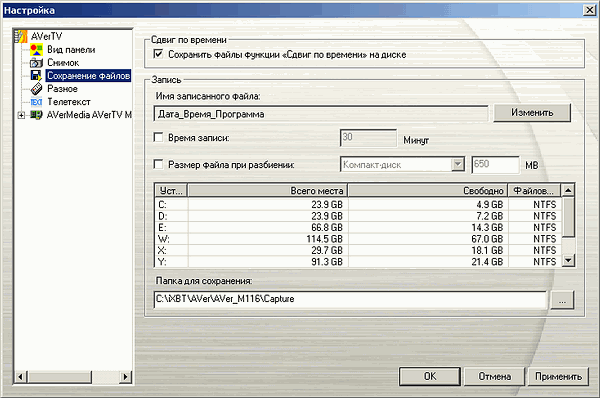The image size is (600, 398).
Task: Click the AVerMedia AVerTV card icon
Action: pyautogui.click(x=36, y=115)
